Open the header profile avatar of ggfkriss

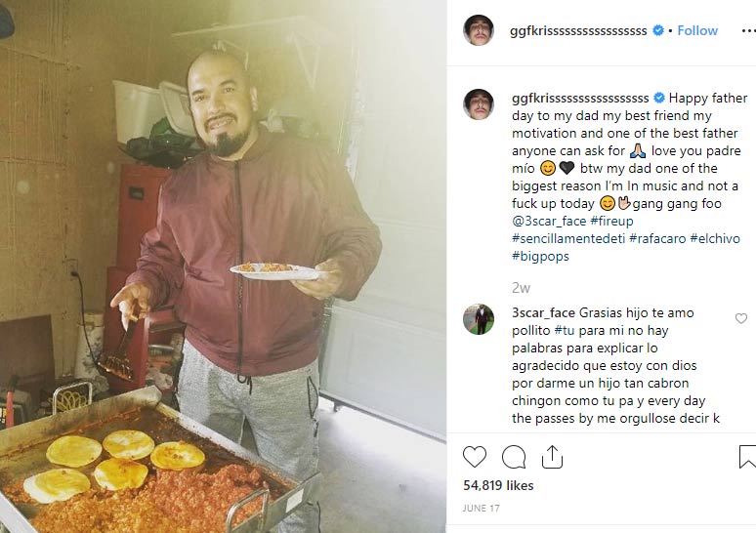click(479, 30)
